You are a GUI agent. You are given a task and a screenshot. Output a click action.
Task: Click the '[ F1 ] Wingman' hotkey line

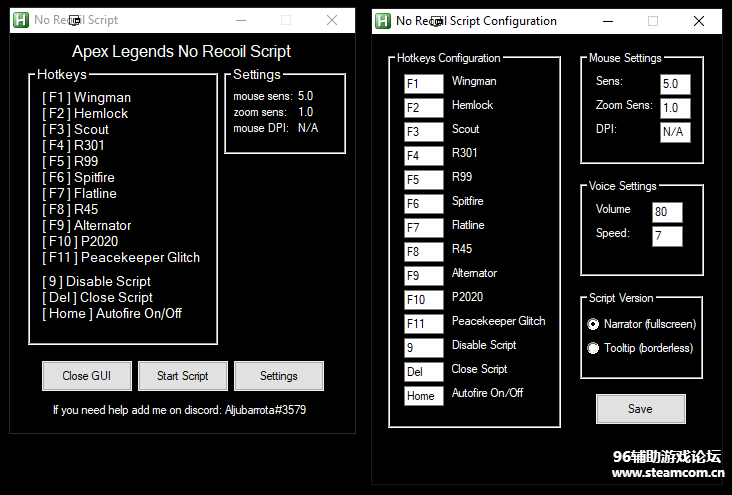click(87, 98)
